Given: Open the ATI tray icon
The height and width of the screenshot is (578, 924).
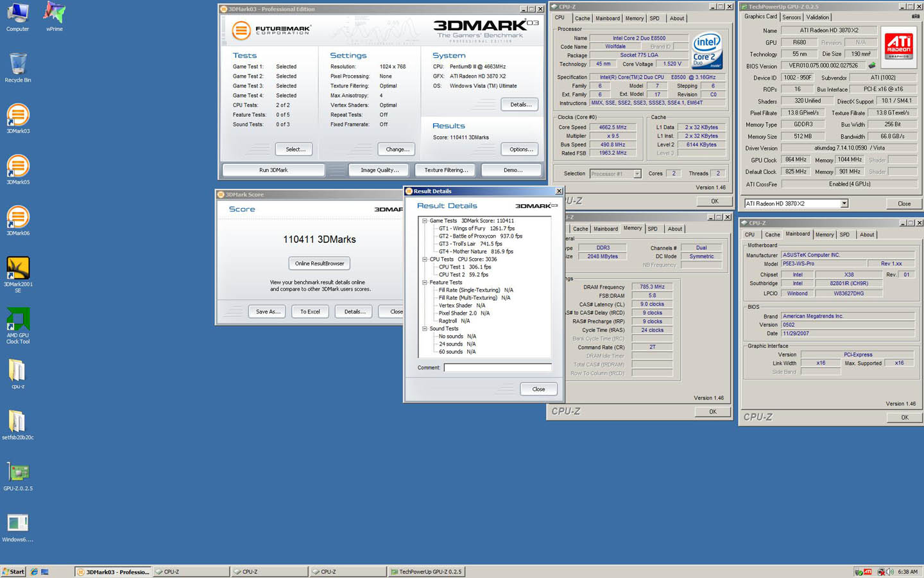Looking at the screenshot, I should click(868, 572).
